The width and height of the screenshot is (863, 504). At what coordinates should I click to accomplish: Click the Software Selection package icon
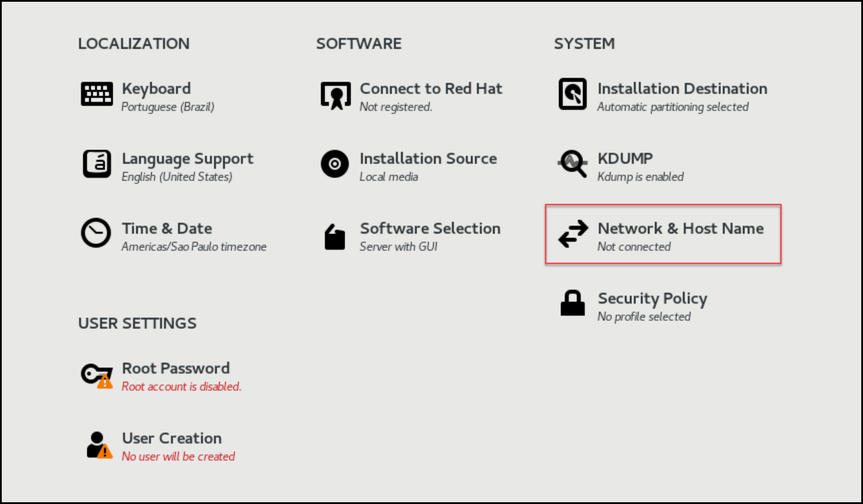coord(335,237)
